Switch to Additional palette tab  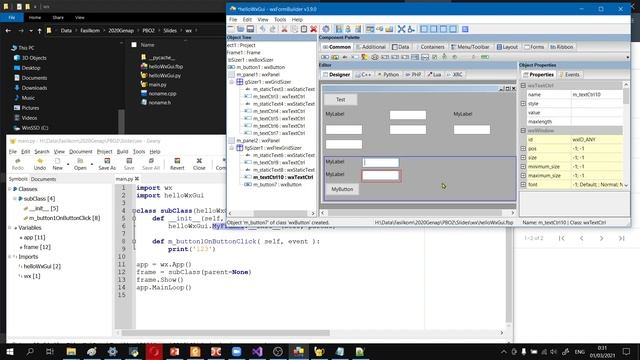[x=371, y=47]
